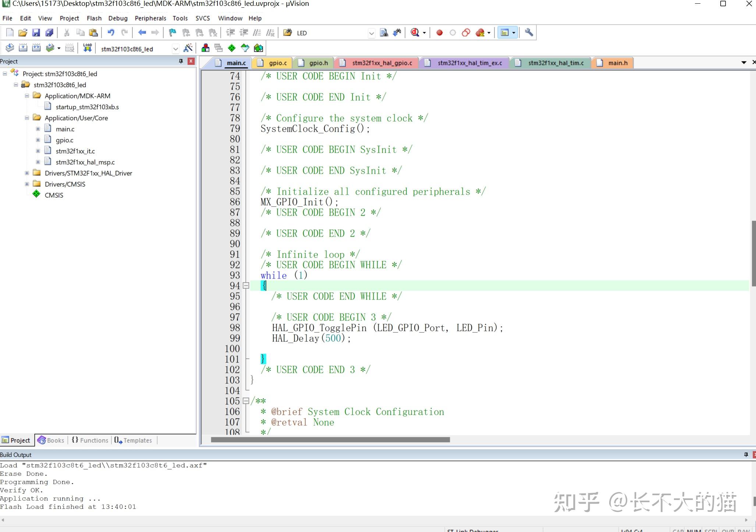
Task: Open Options for Target magic wand
Action: pos(188,48)
